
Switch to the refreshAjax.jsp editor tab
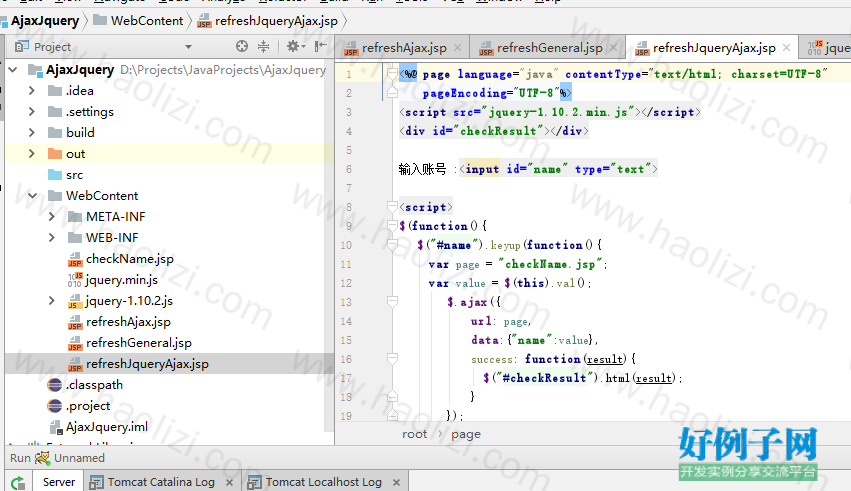[404, 48]
